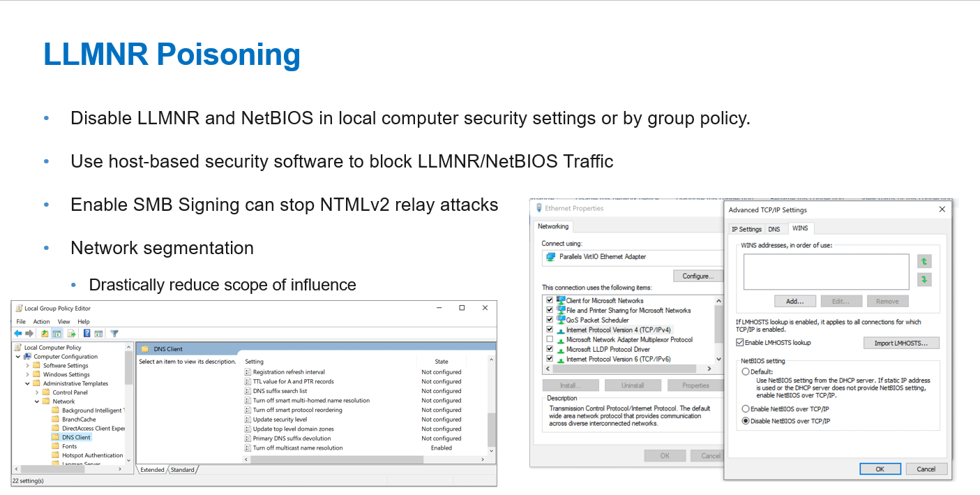Expand the Control Panel tree node
980x495 pixels.
coord(38,392)
